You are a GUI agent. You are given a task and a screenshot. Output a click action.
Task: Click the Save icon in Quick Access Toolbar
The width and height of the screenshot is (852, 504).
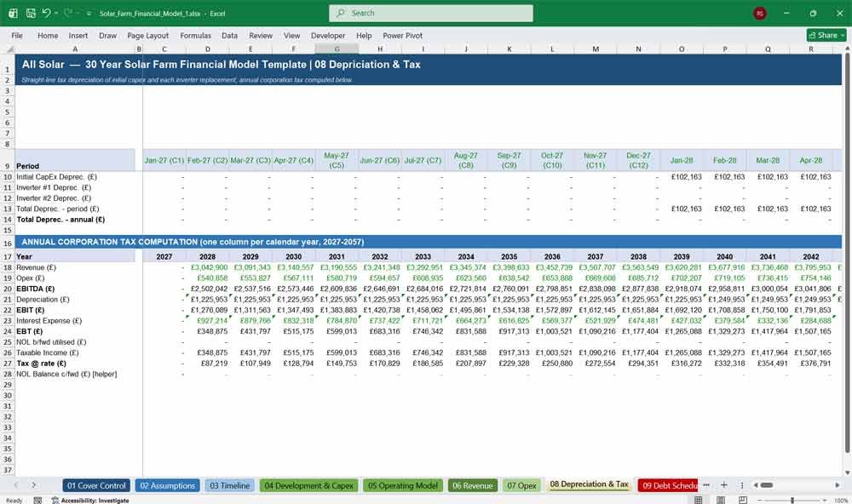(31, 13)
